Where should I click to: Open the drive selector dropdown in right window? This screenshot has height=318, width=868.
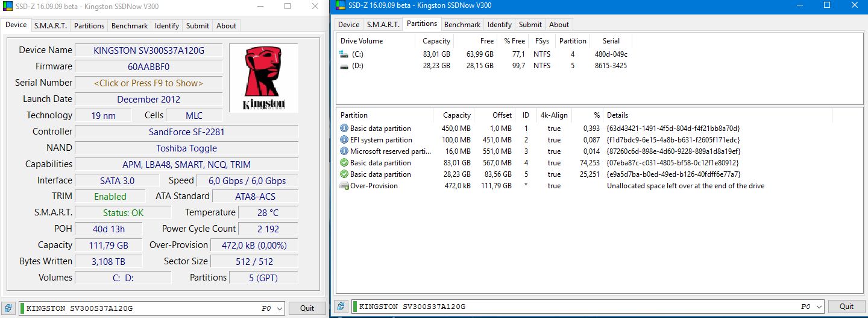point(819,307)
